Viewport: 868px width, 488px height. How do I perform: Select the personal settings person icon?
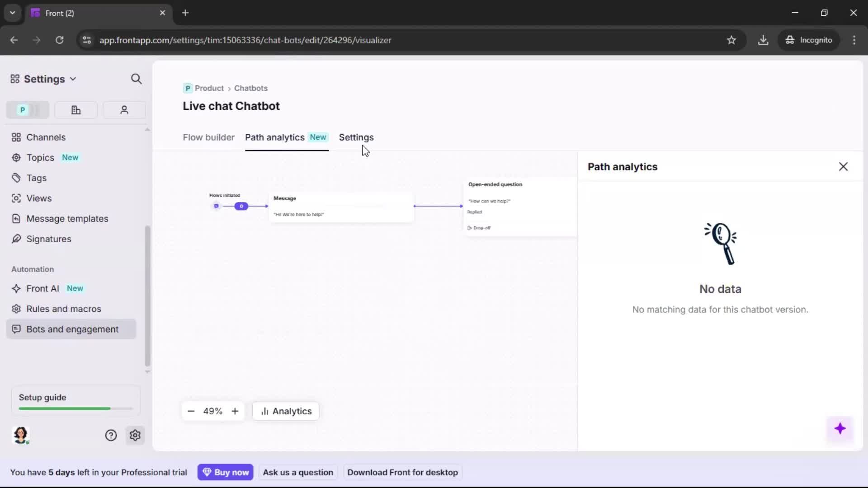pos(124,110)
